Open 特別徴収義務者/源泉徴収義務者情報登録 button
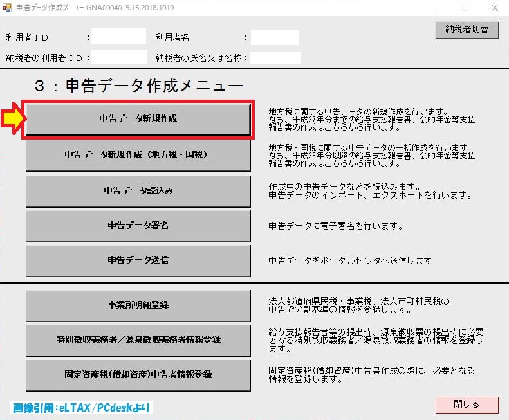The height and width of the screenshot is (420, 509). click(x=138, y=340)
